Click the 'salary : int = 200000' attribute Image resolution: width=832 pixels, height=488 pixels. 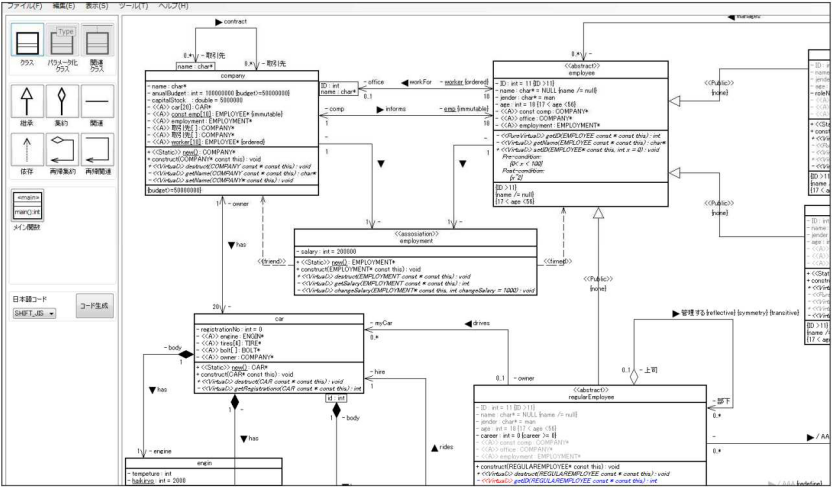328,252
